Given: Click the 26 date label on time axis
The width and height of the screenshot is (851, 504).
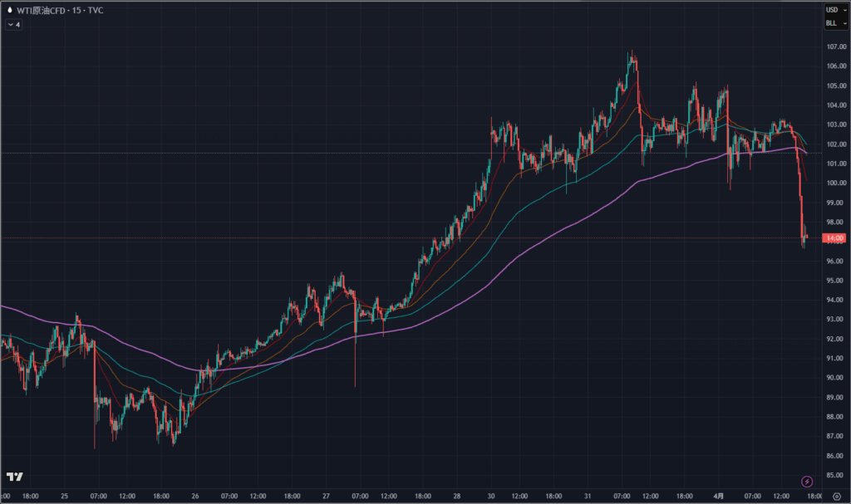Looking at the screenshot, I should click(x=195, y=496).
